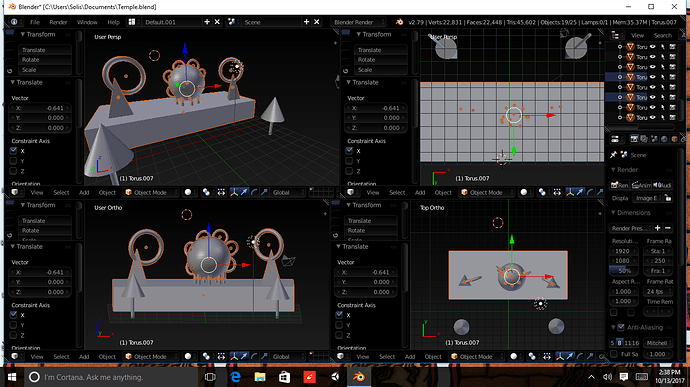Open pivot point selector in top-left viewport

(x=207, y=192)
